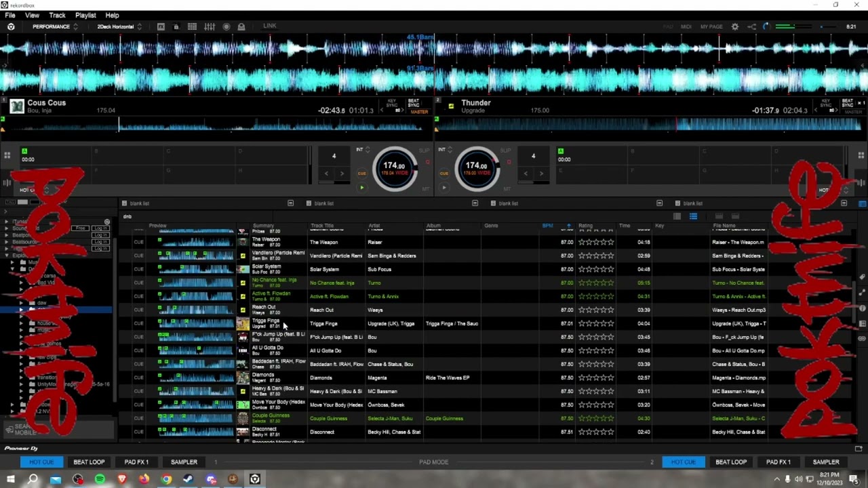Switch to highlighted list view icon
Image resolution: width=868 pixels, height=488 pixels.
pos(693,216)
